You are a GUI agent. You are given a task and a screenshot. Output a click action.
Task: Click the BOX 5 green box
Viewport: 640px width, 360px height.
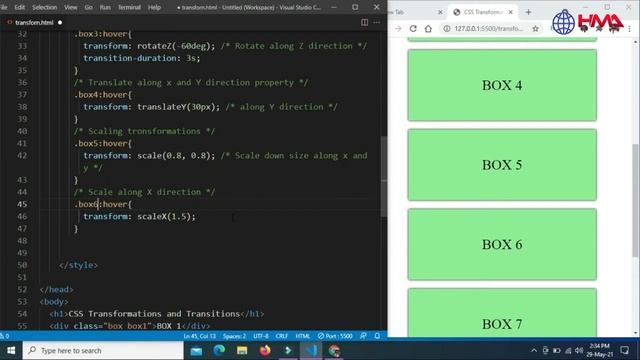pos(502,165)
